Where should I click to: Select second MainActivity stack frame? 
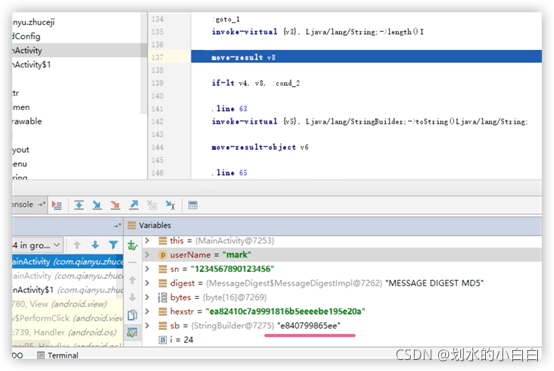click(67, 276)
